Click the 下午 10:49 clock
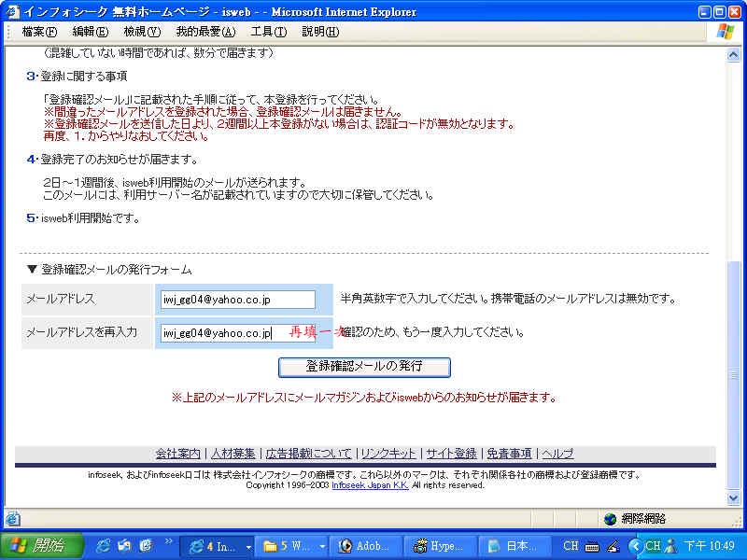Screen dimensions: 747x560 click(710, 546)
